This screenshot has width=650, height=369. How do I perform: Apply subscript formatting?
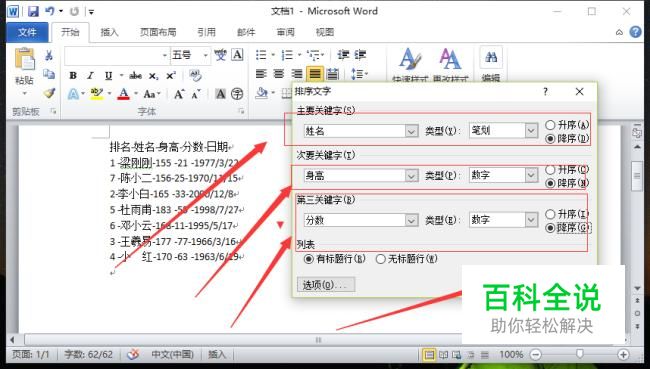(154, 76)
